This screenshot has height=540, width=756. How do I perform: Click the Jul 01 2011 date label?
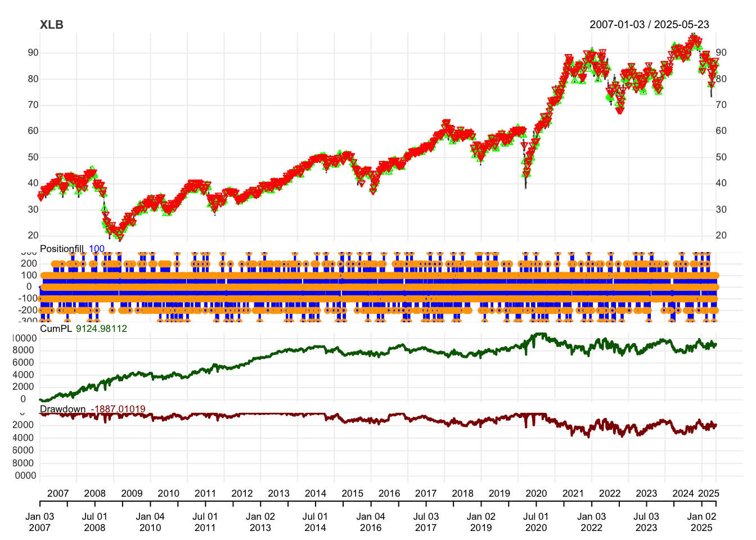click(205, 522)
